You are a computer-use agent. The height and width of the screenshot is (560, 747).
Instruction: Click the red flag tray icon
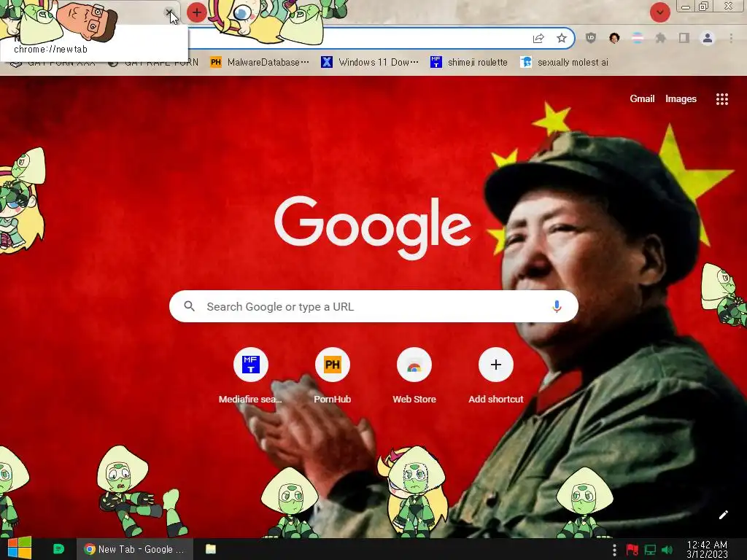[x=632, y=550]
